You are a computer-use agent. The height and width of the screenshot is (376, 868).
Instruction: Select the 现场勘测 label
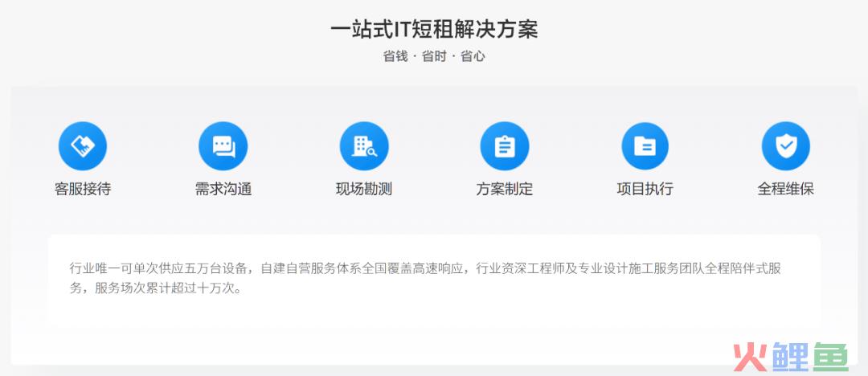pos(364,189)
